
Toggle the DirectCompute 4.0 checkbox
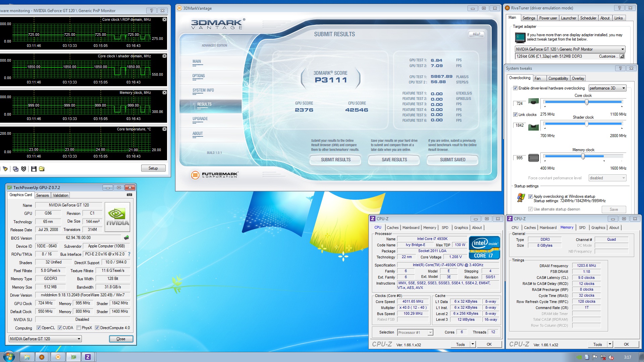[x=97, y=328]
